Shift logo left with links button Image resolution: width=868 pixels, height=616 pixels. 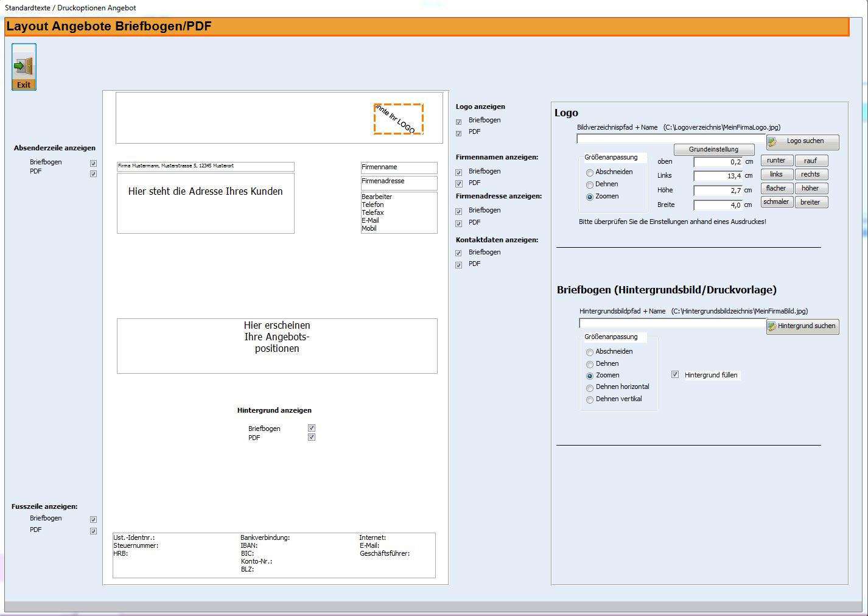pos(777,175)
